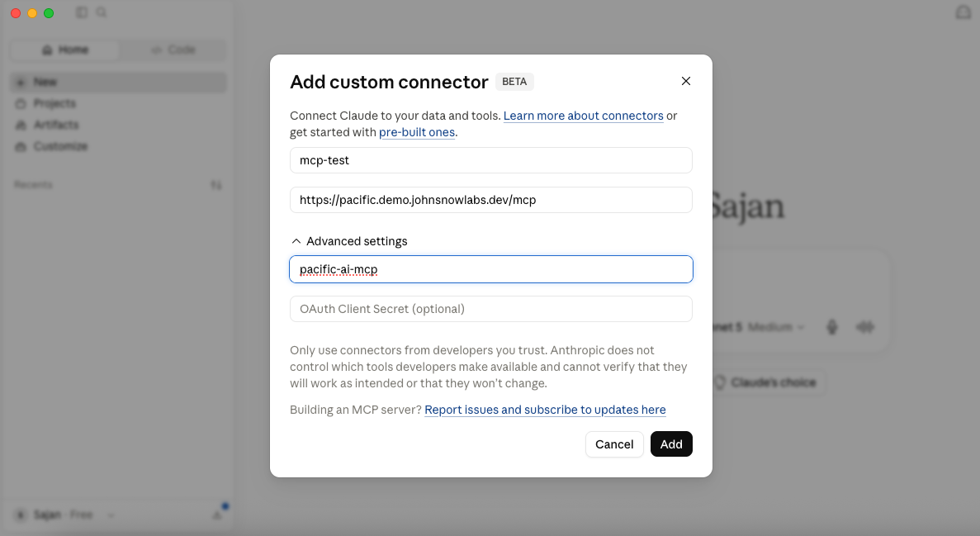The width and height of the screenshot is (980, 536).
Task: Follow the pre-built ones link
Action: pos(417,133)
